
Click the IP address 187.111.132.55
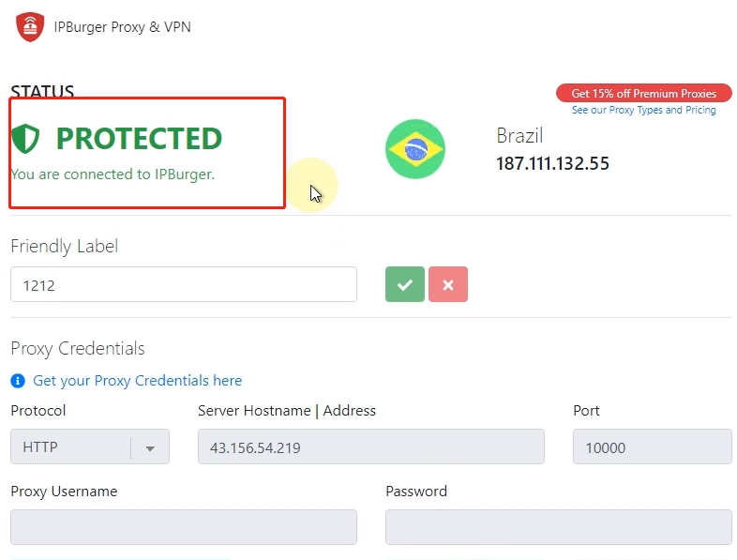[x=552, y=164]
